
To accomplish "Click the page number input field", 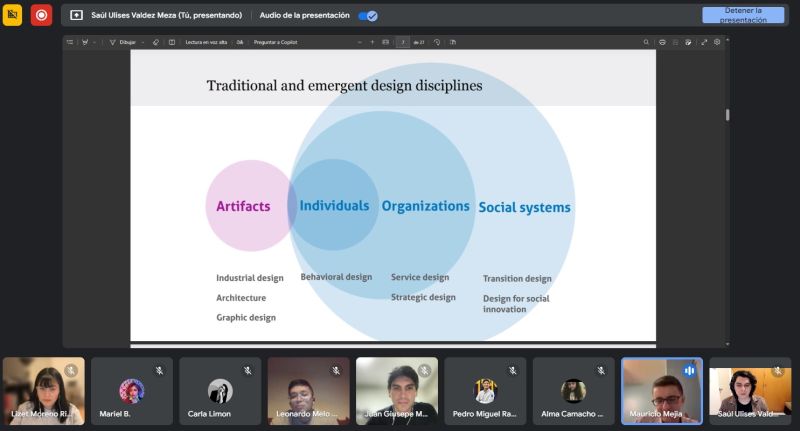I will (403, 42).
